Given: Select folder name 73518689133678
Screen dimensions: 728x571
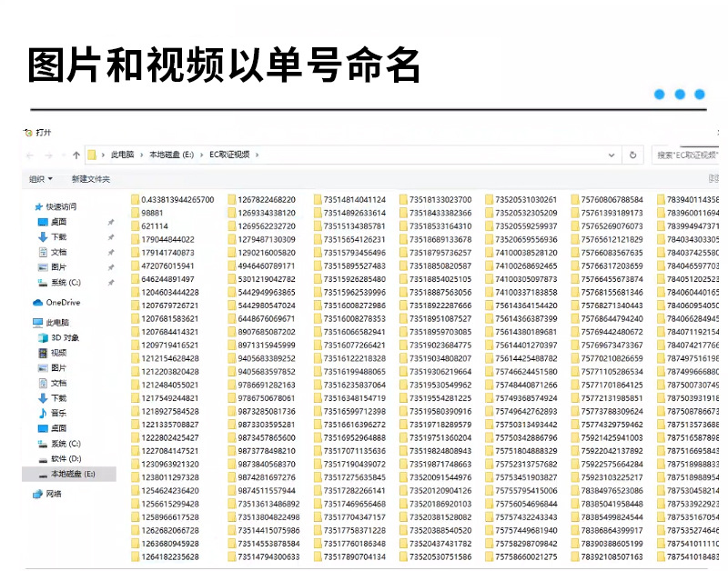Looking at the screenshot, I should [440, 239].
